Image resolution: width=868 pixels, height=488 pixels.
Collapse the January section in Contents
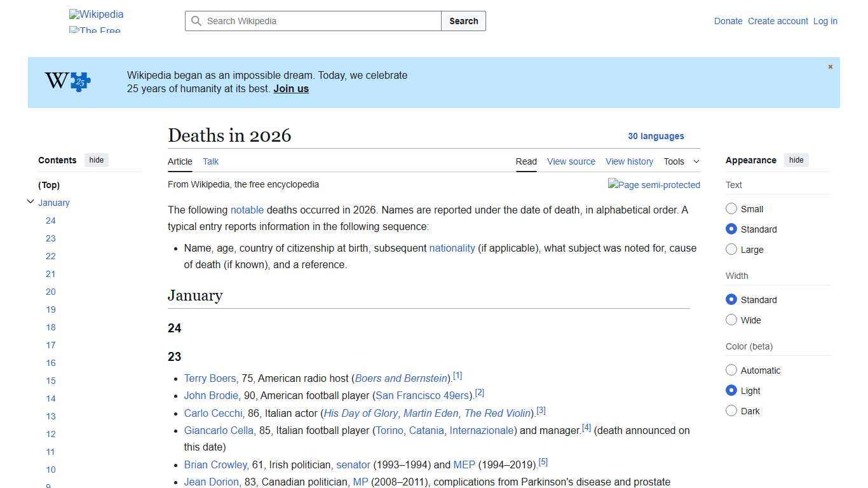point(31,201)
